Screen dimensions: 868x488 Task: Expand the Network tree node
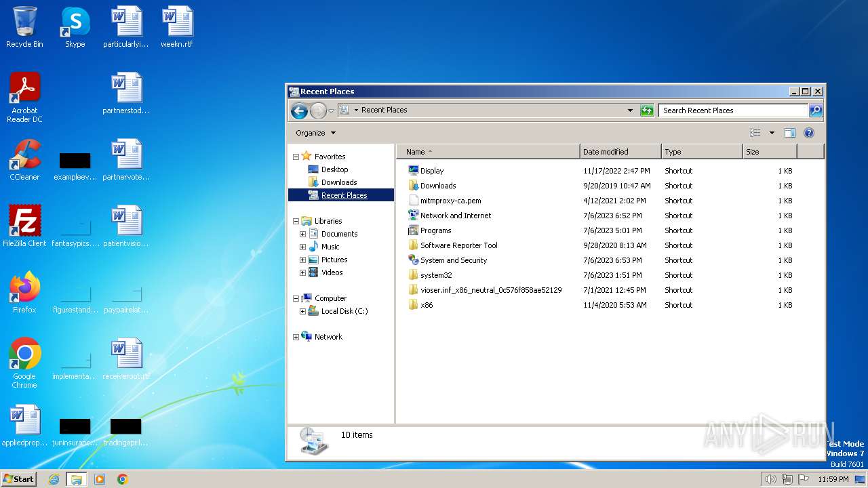(296, 337)
